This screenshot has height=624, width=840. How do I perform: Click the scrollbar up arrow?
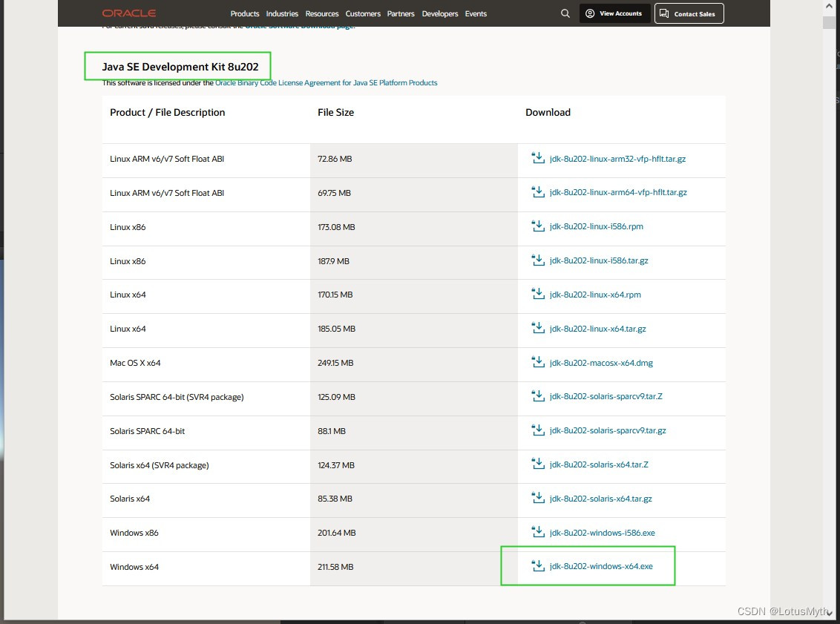tap(830, 6)
